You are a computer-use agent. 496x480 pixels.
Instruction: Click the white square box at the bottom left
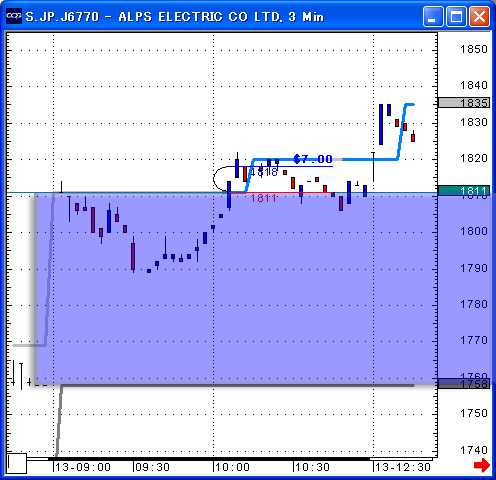17,463
